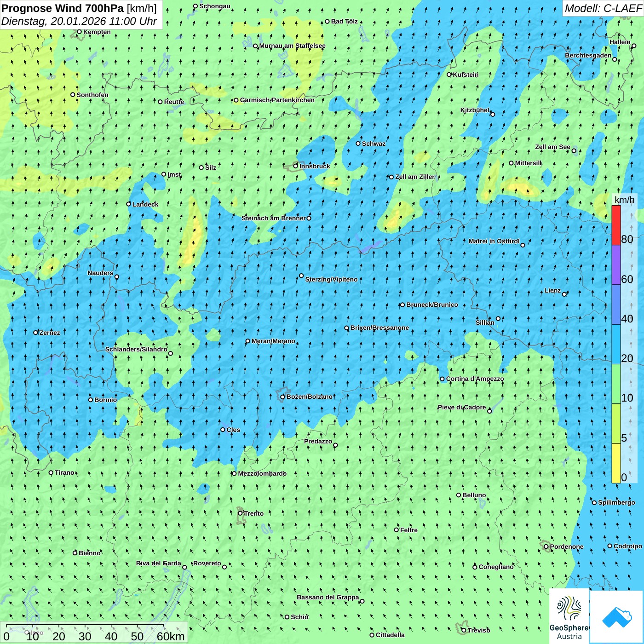Click the Nauders location label

click(100, 273)
